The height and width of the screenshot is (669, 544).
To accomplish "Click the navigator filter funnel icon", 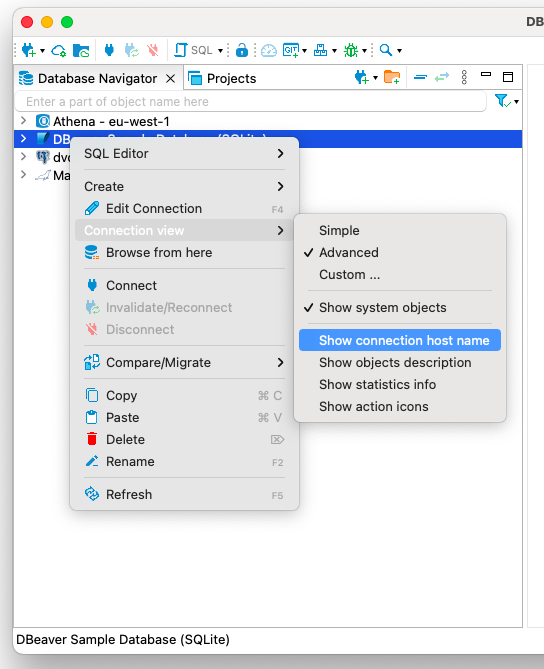I will pos(502,101).
